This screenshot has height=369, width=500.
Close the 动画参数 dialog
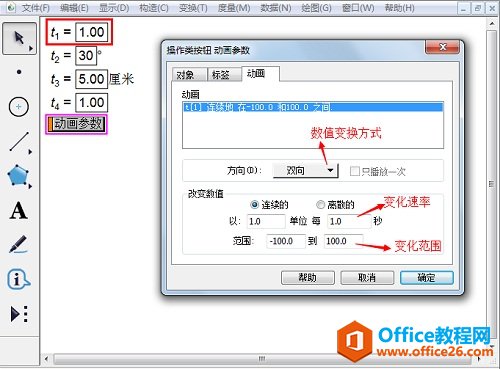coord(442,47)
